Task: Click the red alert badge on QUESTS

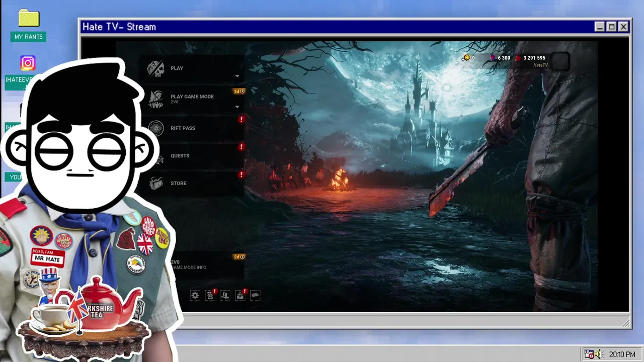Action: [x=242, y=147]
